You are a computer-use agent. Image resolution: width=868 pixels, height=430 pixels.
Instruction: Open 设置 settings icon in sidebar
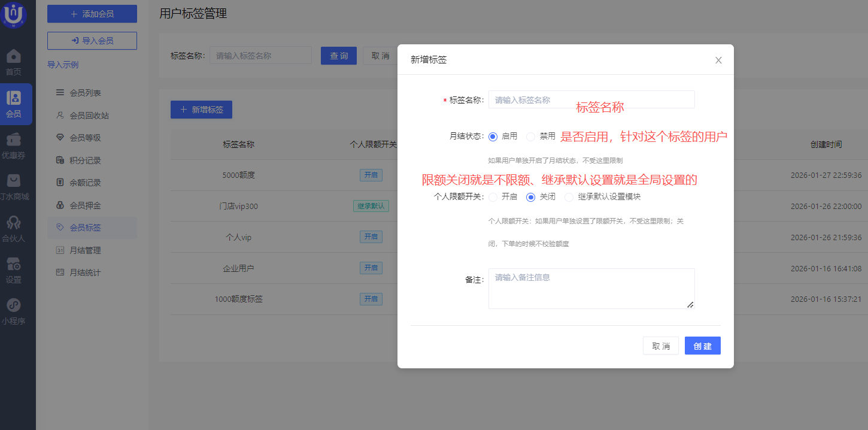coord(13,265)
